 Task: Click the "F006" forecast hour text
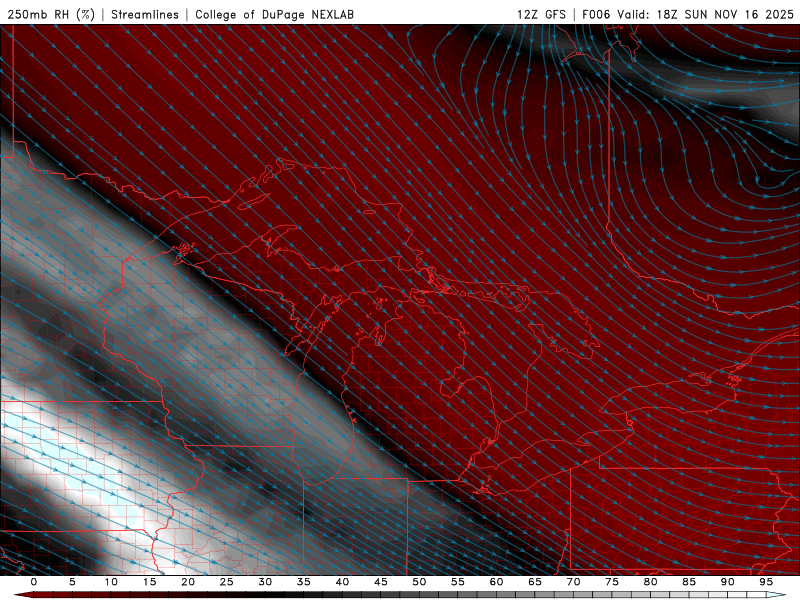pyautogui.click(x=596, y=14)
